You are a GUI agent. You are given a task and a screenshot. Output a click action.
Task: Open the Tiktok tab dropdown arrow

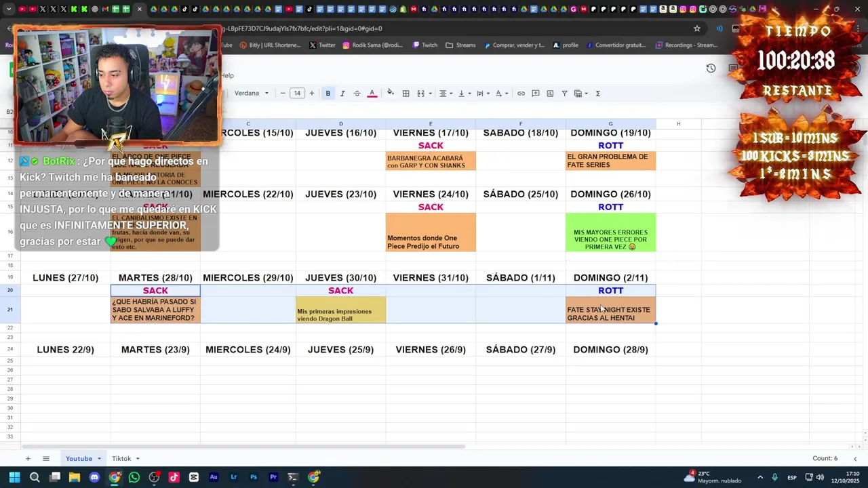tap(137, 459)
